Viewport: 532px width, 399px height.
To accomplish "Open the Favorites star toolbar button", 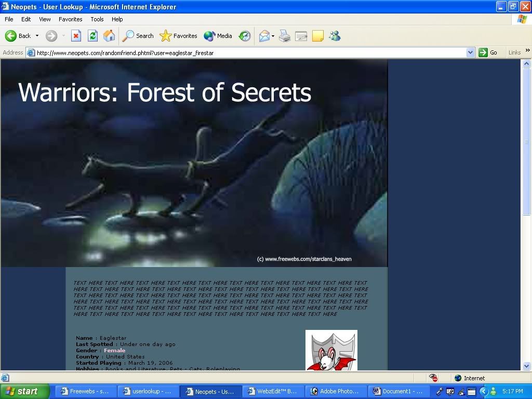I will coord(179,36).
